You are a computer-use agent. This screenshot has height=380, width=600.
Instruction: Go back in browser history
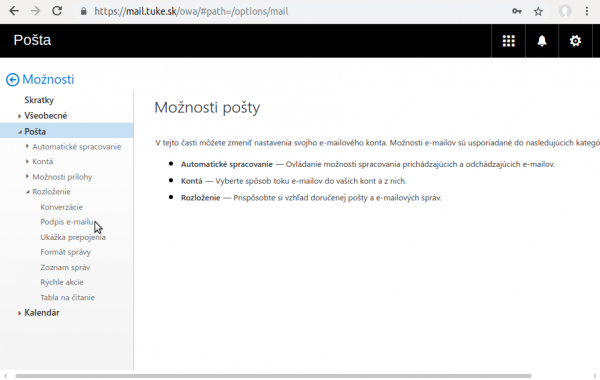(14, 11)
